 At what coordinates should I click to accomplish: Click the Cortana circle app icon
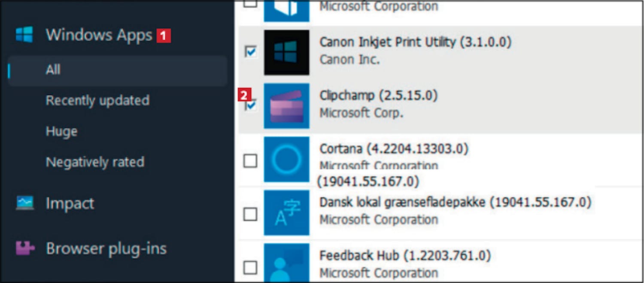(286, 160)
